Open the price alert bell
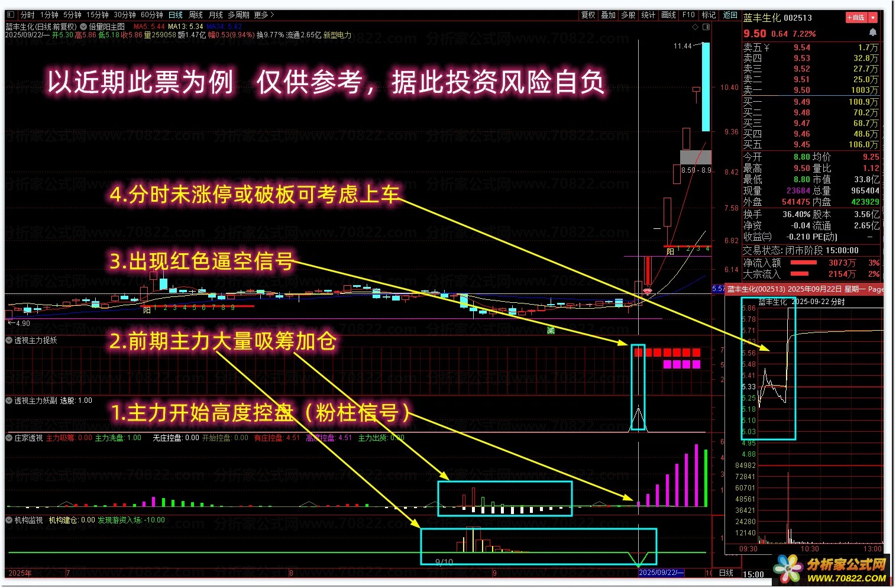 tap(873, 33)
